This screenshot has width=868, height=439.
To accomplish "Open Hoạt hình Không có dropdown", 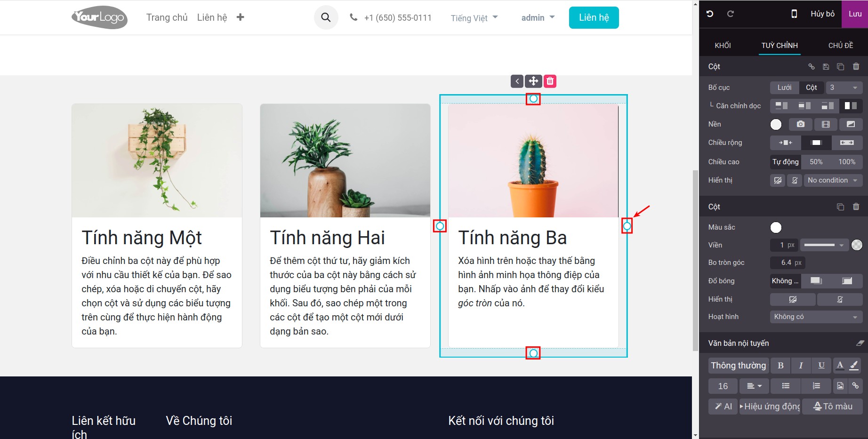I will coord(816,317).
